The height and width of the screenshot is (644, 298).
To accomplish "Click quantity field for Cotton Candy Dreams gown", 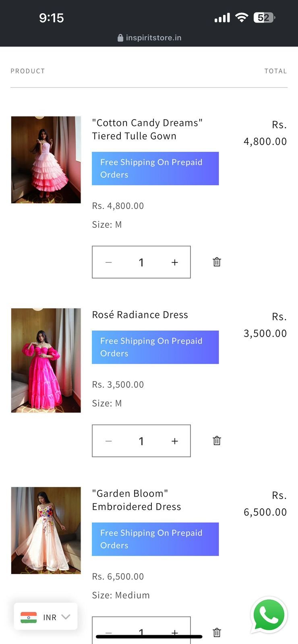I will click(141, 262).
